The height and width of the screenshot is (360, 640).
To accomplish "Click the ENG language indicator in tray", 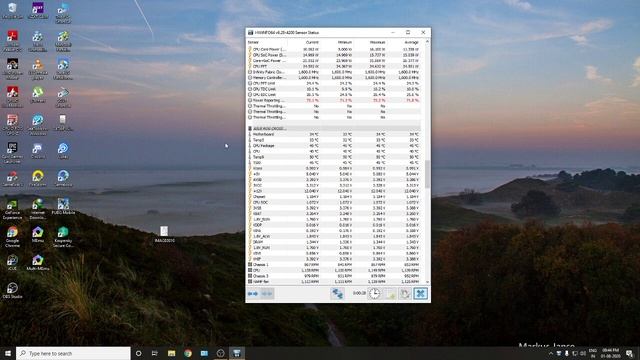I will point(593,353).
